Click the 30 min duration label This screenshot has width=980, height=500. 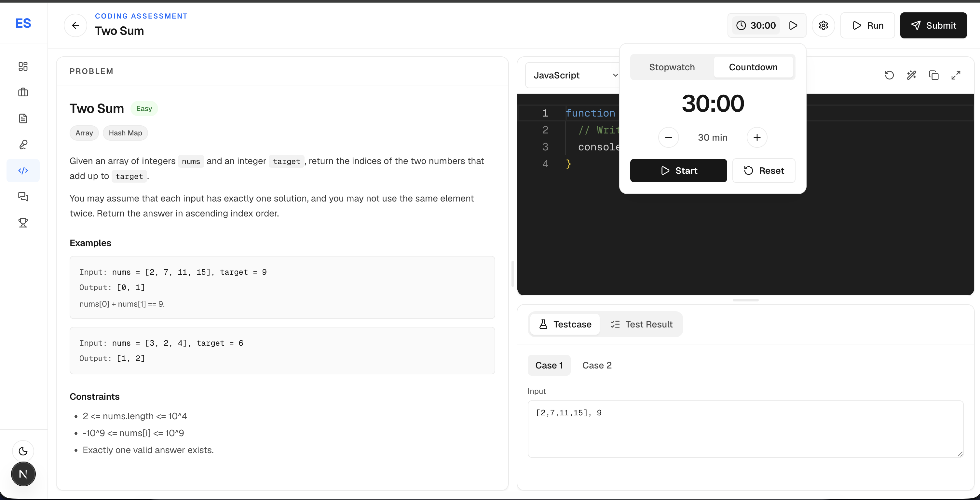[713, 137]
